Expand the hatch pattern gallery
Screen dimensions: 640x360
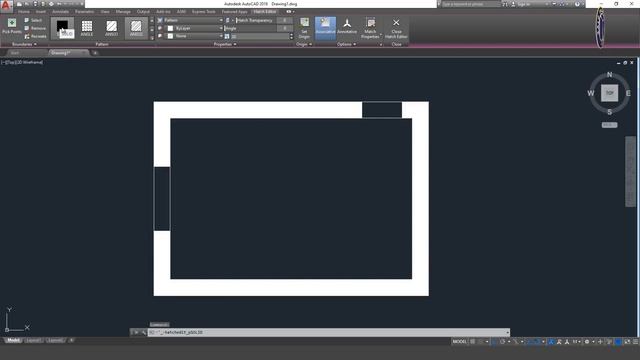tap(152, 37)
